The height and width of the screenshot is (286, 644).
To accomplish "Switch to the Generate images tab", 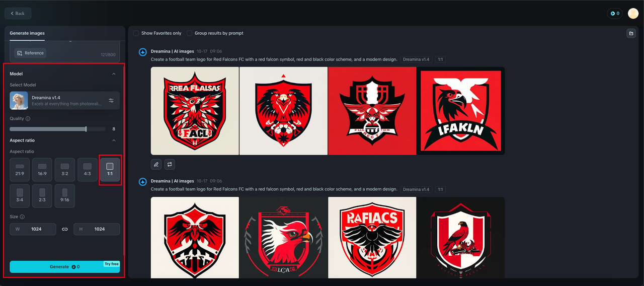I will click(27, 33).
